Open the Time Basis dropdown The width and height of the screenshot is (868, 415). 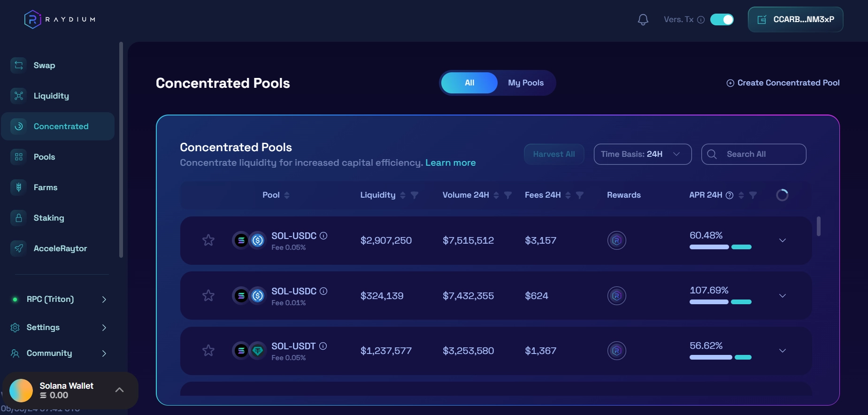(x=643, y=154)
